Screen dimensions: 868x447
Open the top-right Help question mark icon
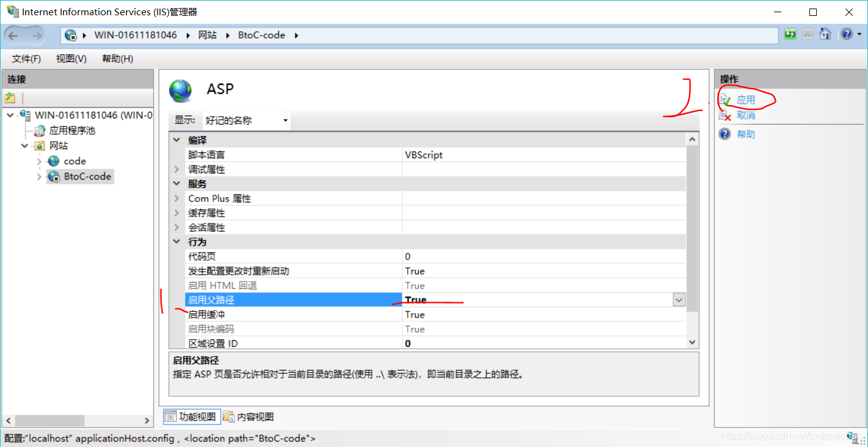pos(846,34)
